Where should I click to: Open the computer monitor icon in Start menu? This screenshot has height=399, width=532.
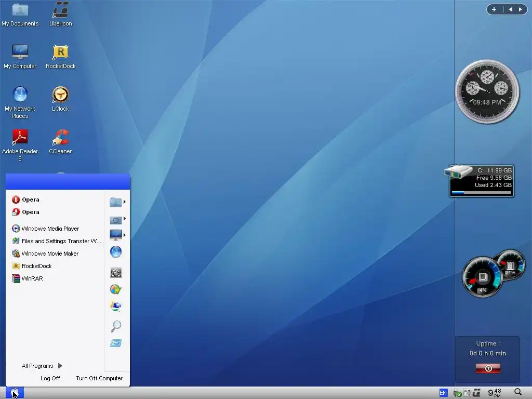pyautogui.click(x=116, y=235)
